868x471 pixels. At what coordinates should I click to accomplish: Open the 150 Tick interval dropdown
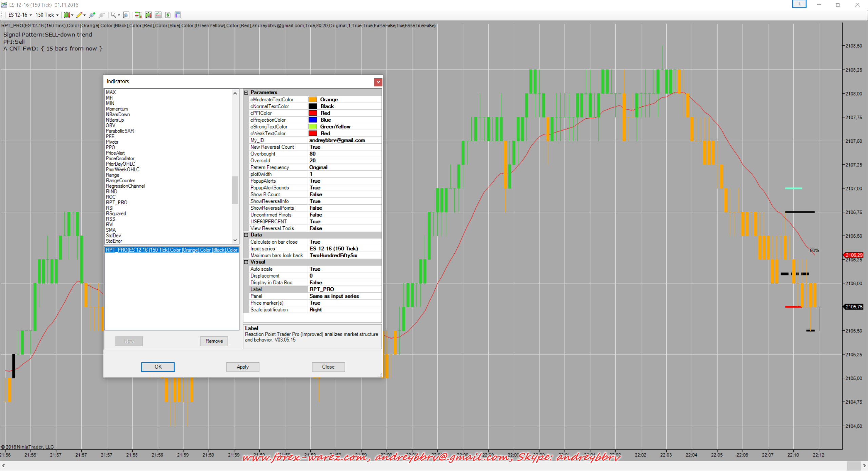point(47,15)
